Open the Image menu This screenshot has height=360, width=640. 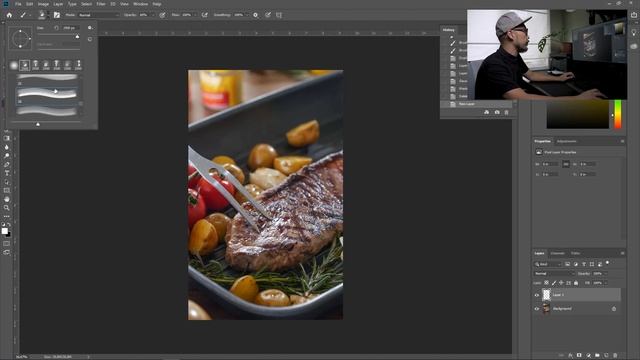(43, 4)
